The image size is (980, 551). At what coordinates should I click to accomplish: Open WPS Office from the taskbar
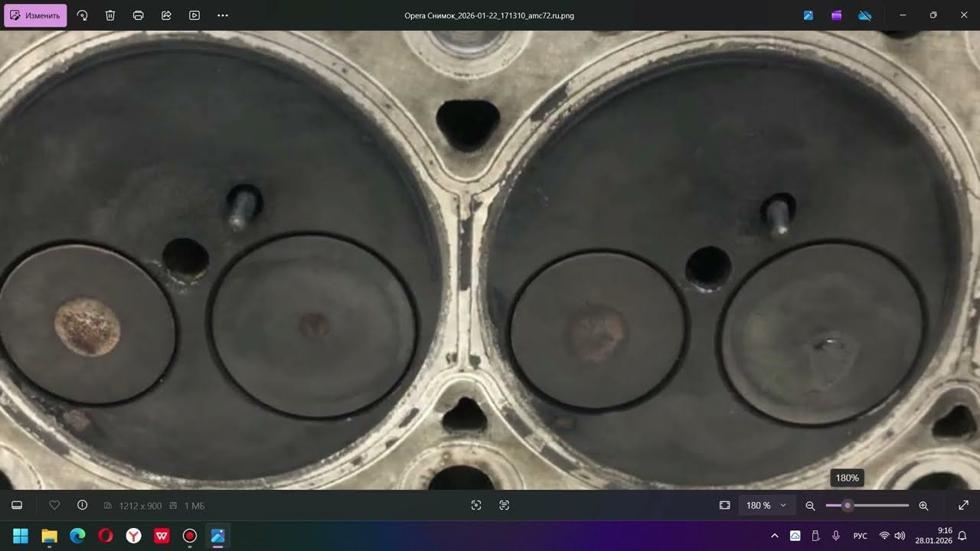click(x=162, y=536)
